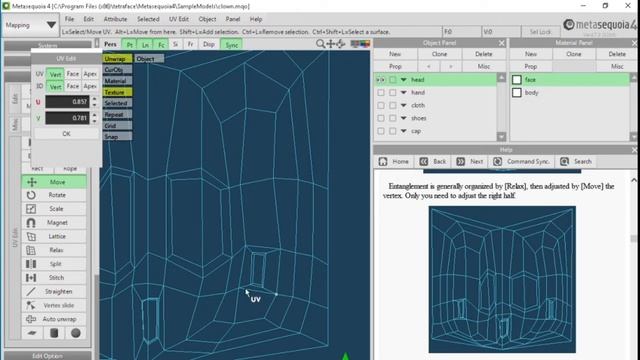Screen dimensions: 640x360
Task: Click the U value input field
Action: coord(67,102)
